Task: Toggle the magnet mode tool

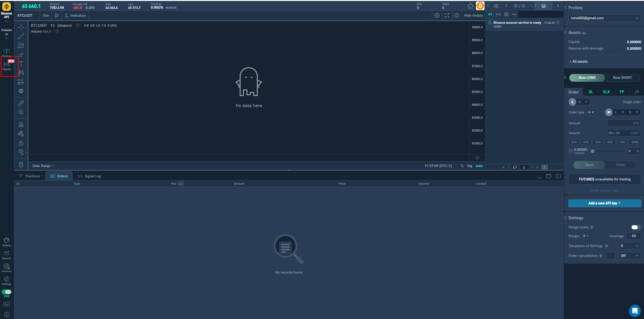Action: (21, 125)
